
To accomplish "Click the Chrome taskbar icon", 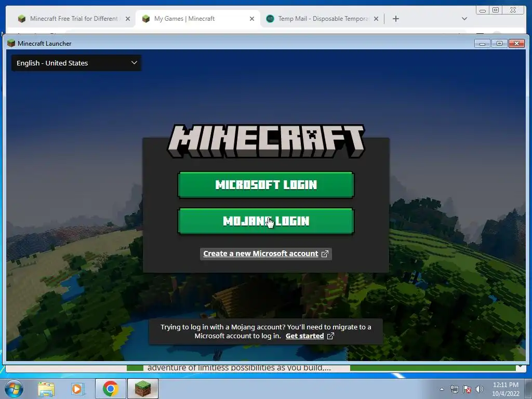I will coord(110,389).
